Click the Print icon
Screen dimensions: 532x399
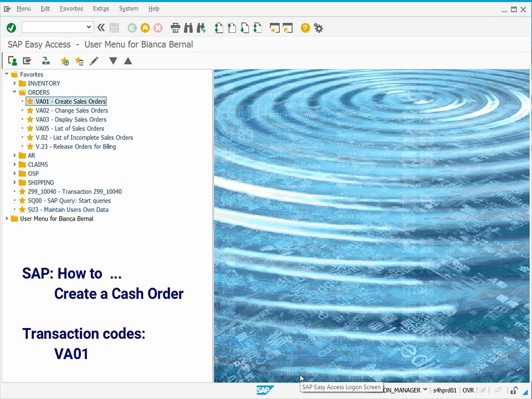click(176, 28)
